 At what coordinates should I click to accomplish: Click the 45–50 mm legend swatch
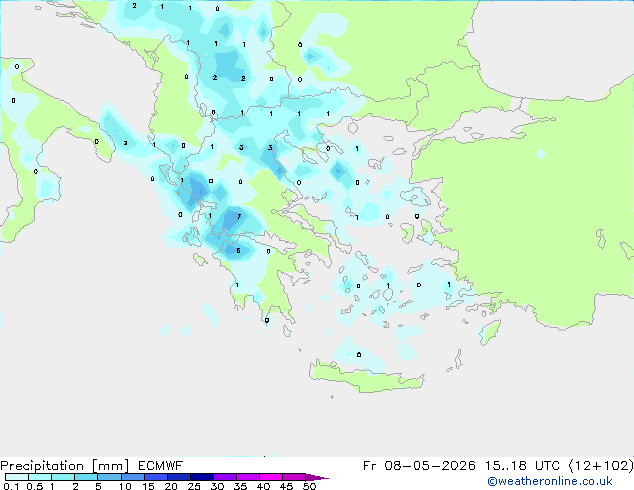[294, 477]
